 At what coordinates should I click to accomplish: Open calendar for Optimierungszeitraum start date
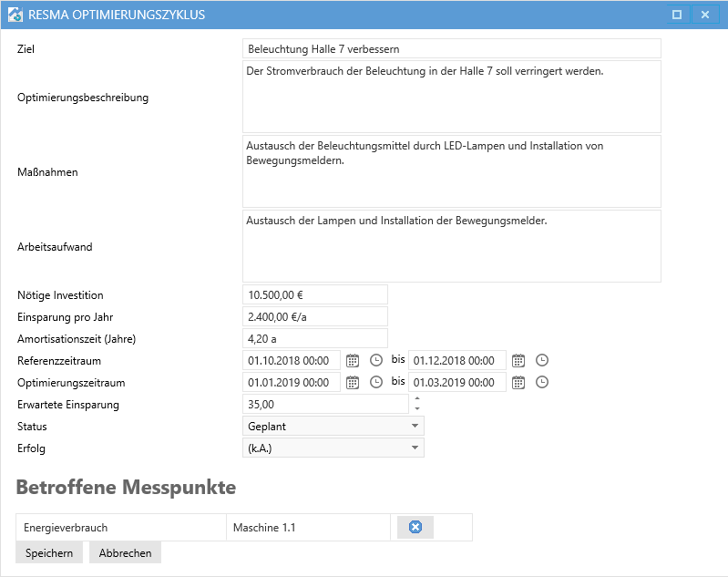[354, 382]
